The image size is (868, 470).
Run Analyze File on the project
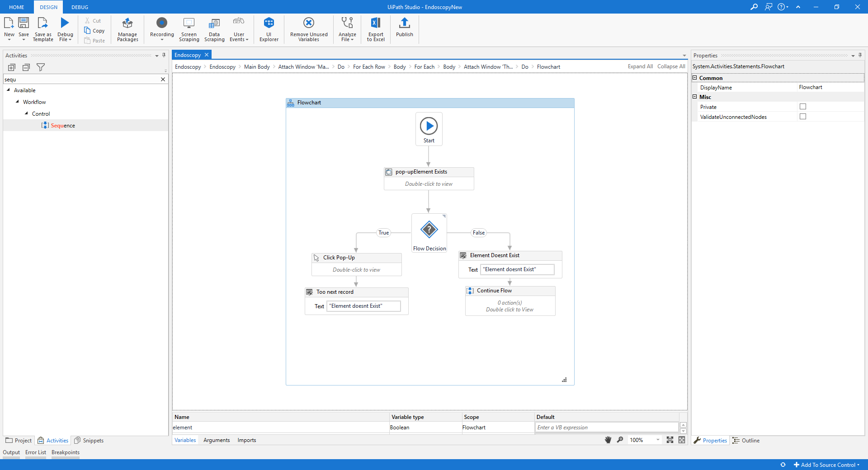point(347,28)
